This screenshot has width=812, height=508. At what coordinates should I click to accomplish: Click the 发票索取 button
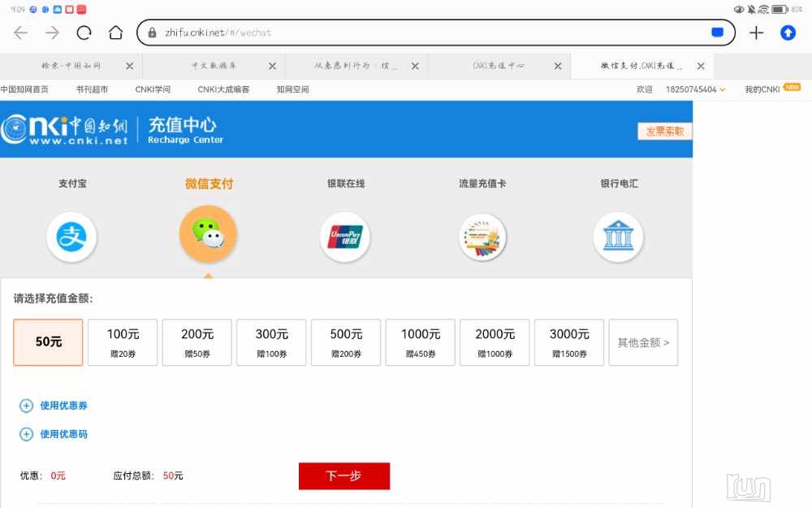[x=665, y=132]
